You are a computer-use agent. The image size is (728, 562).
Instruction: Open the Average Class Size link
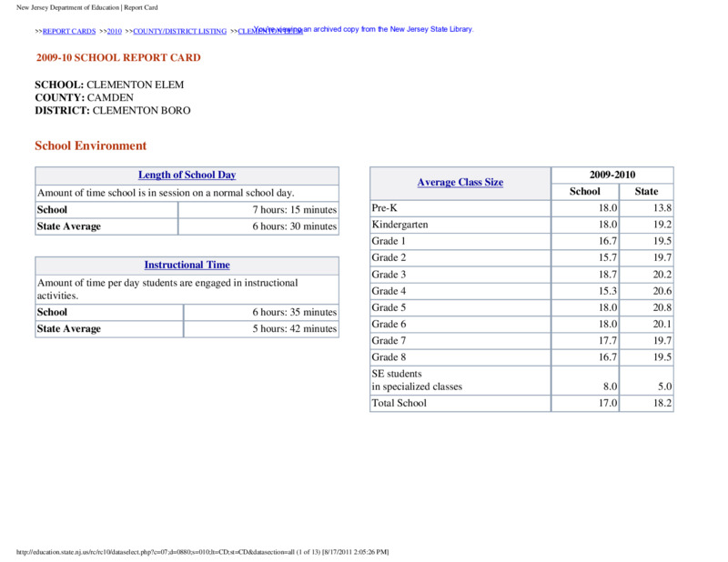click(460, 183)
